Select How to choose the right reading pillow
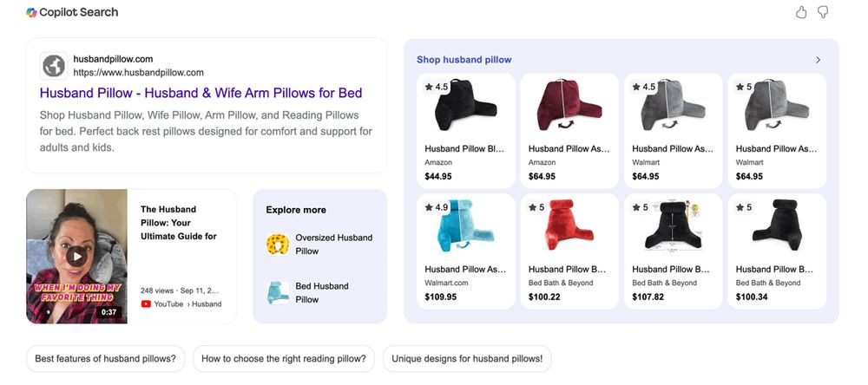Viewport: 868px width, 385px height. [x=283, y=358]
